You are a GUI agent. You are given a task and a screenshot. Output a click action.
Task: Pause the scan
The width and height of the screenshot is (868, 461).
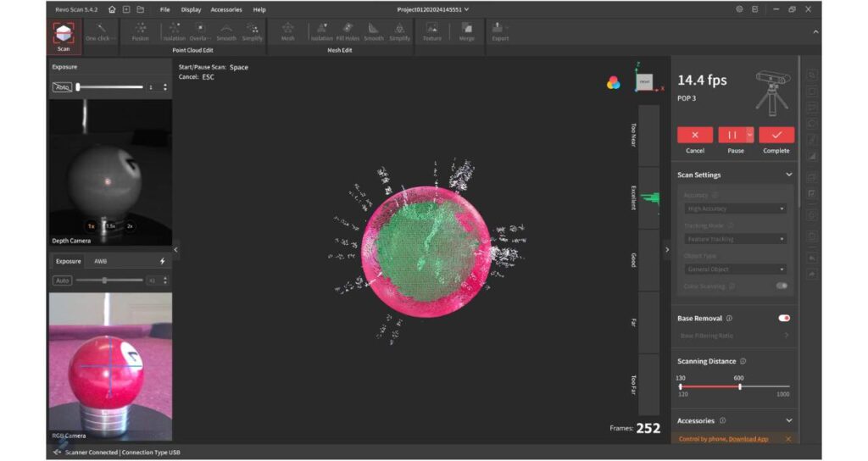click(732, 135)
